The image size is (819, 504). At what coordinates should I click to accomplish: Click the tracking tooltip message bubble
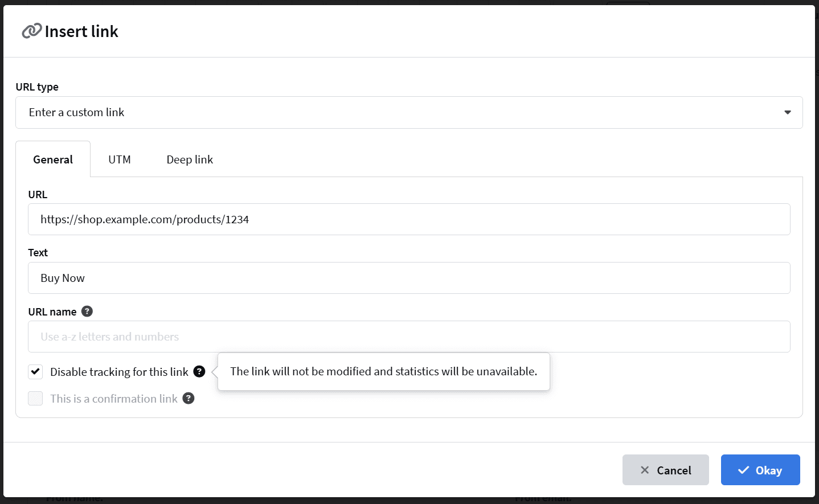[x=384, y=371]
